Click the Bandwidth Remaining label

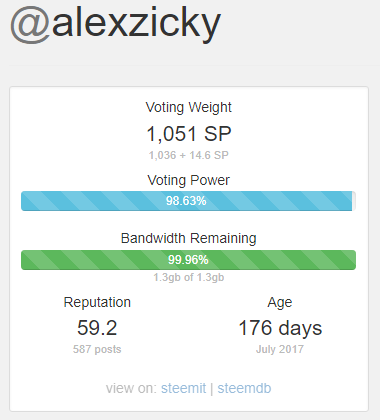click(189, 239)
